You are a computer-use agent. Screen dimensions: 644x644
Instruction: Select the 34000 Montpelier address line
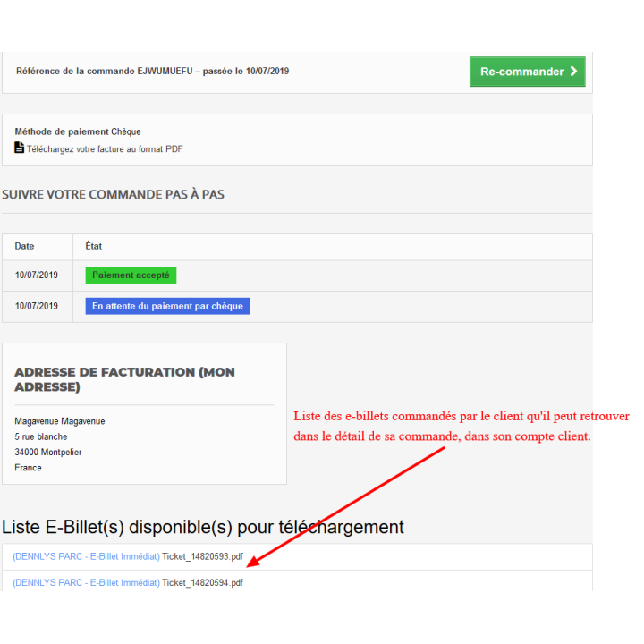48,453
